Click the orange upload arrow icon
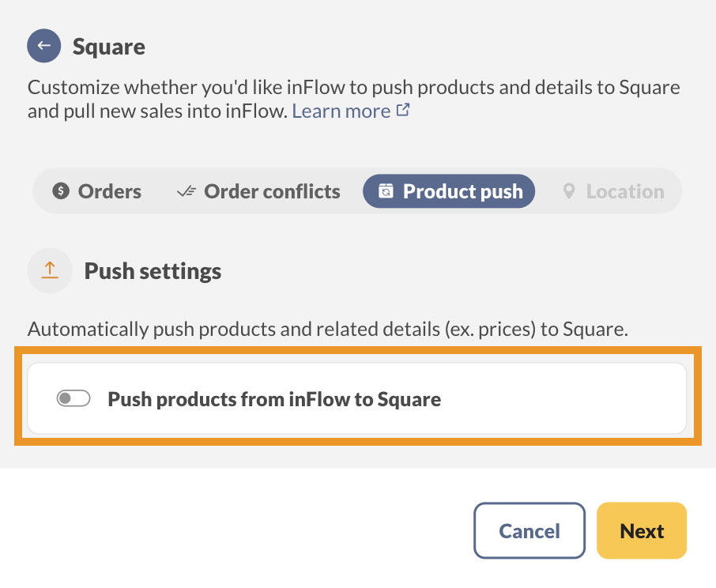The image size is (716, 588). pos(50,271)
